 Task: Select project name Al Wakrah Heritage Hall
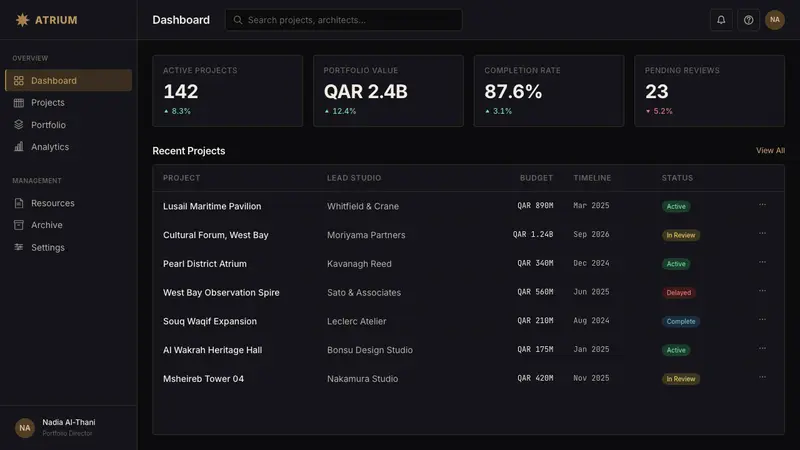(212, 350)
